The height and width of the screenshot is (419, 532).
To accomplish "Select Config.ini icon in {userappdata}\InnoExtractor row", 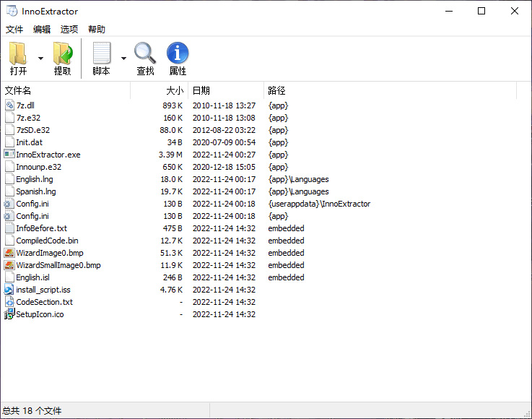I will (9, 204).
